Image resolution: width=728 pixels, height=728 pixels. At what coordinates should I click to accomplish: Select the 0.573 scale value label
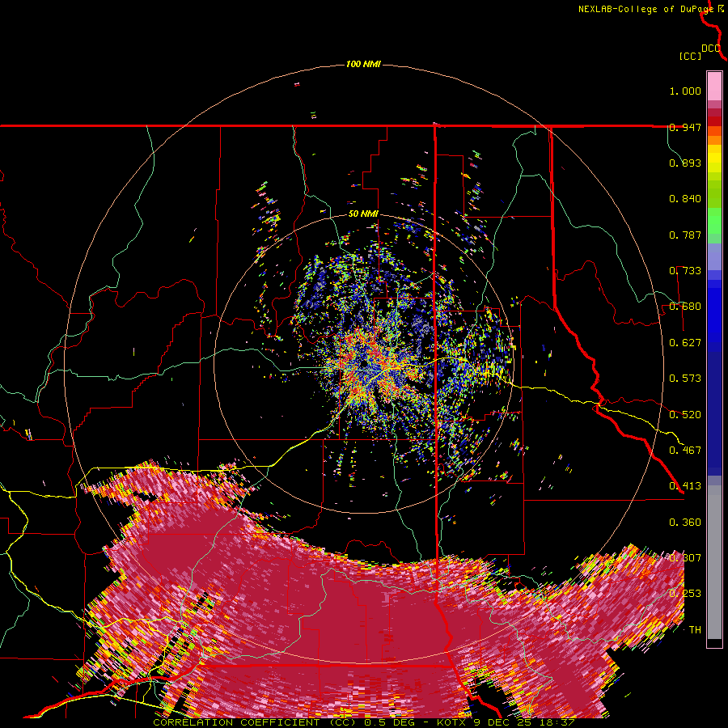[685, 379]
